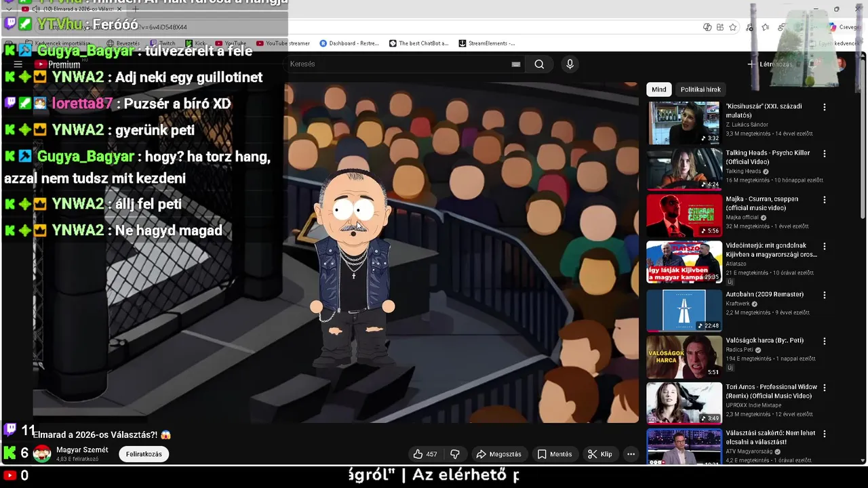Screen dimensions: 868x488
Task: Open Magyar Szemét channel name link
Action: 82,450
